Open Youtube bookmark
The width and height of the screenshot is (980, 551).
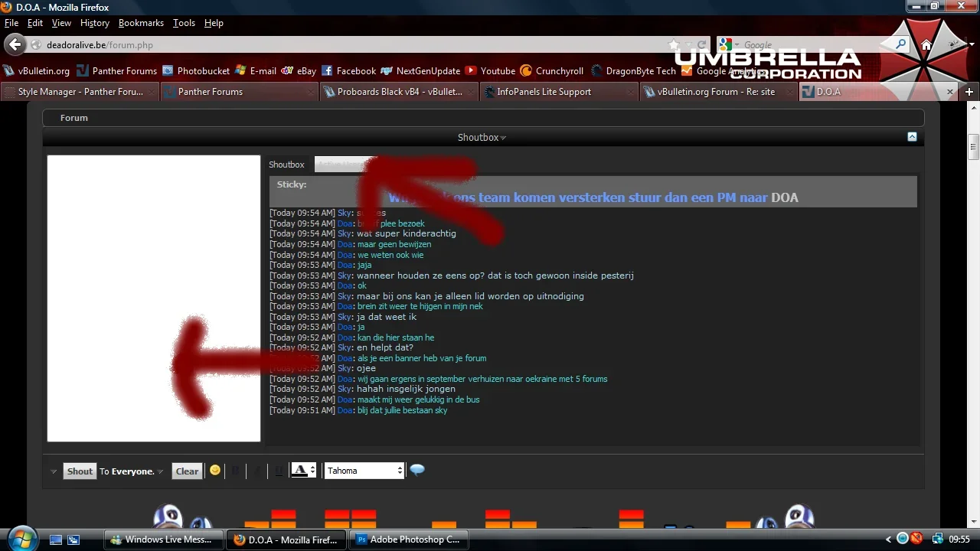[491, 70]
